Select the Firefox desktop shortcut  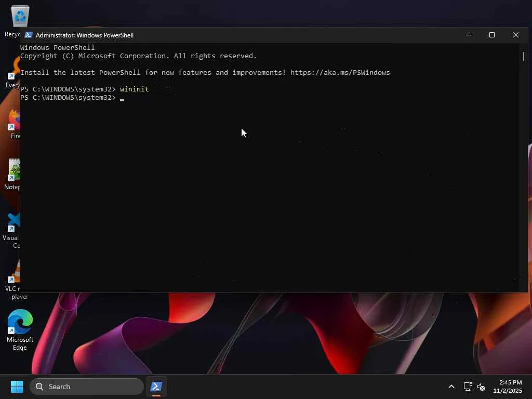[14, 124]
